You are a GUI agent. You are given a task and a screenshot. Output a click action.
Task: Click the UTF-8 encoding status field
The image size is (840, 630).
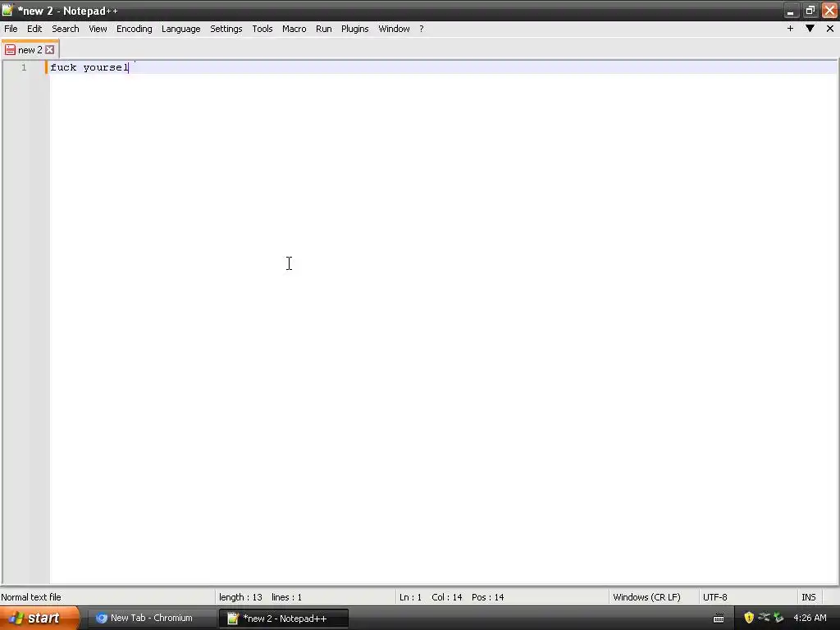coord(714,597)
